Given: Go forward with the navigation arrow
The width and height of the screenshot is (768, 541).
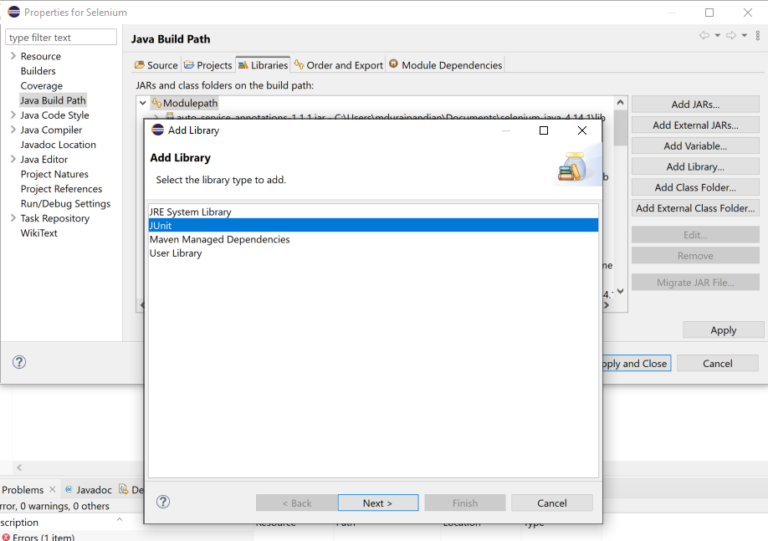Looking at the screenshot, I should coord(731,35).
